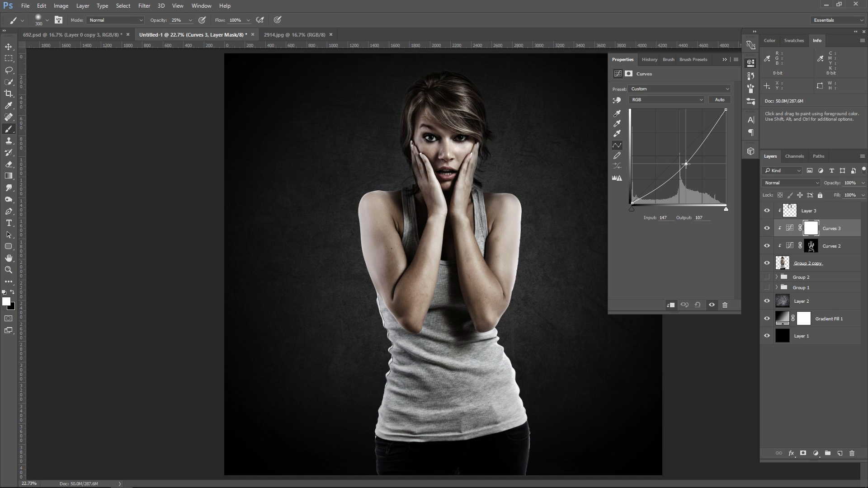This screenshot has height=488, width=868.
Task: Select the Zoom tool
Action: click(9, 270)
